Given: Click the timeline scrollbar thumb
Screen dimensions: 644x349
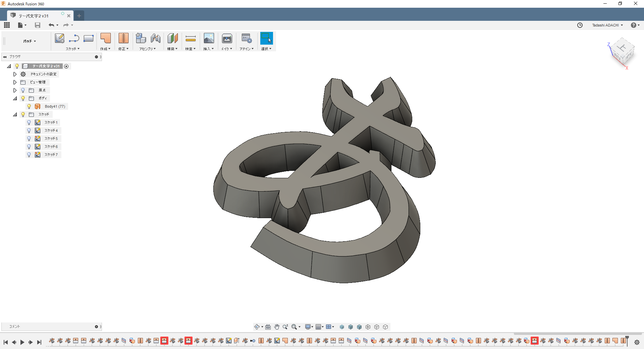Looking at the screenshot, I should (578, 334).
